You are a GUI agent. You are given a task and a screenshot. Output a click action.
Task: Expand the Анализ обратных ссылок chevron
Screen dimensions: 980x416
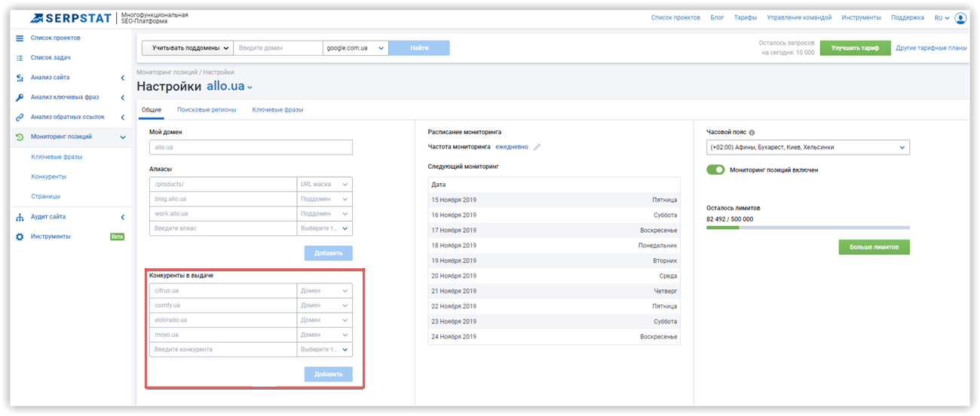122,118
